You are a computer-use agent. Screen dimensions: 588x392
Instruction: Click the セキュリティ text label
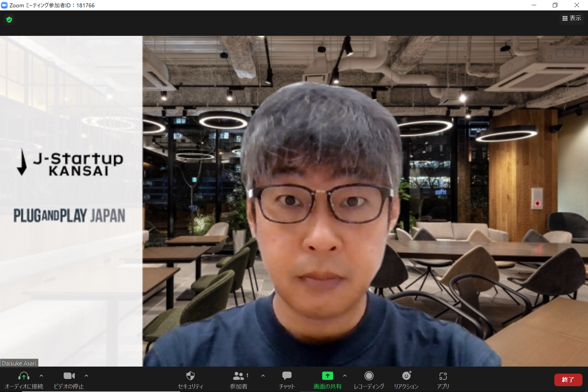coord(190,386)
